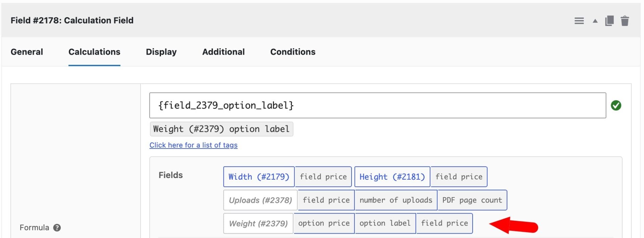Open the General tab
The height and width of the screenshot is (238, 644).
pos(27,52)
